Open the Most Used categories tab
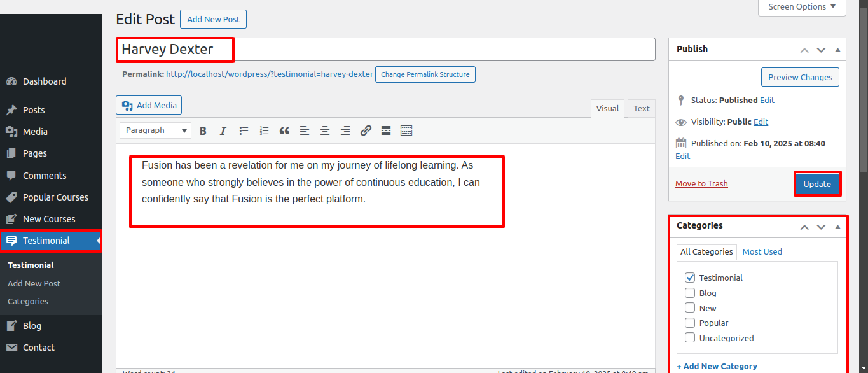This screenshot has width=868, height=373. point(762,251)
